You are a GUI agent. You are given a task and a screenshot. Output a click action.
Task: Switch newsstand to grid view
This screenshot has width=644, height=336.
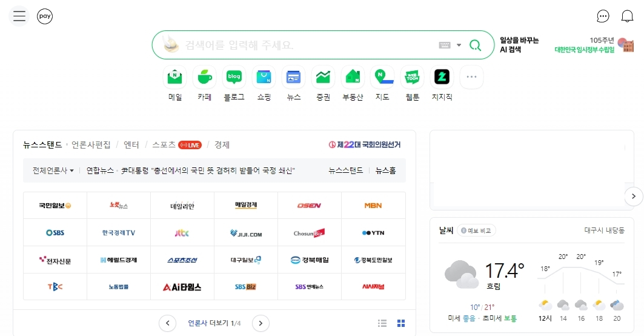pyautogui.click(x=401, y=323)
